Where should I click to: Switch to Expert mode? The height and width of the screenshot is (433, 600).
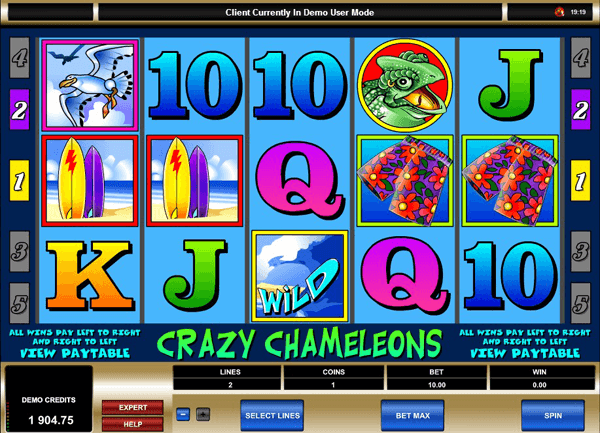click(x=133, y=407)
